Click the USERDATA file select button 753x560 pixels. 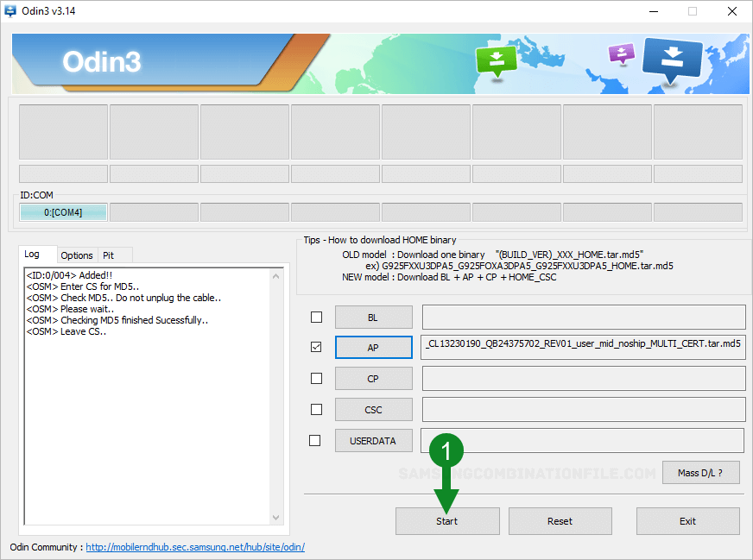[x=373, y=441]
